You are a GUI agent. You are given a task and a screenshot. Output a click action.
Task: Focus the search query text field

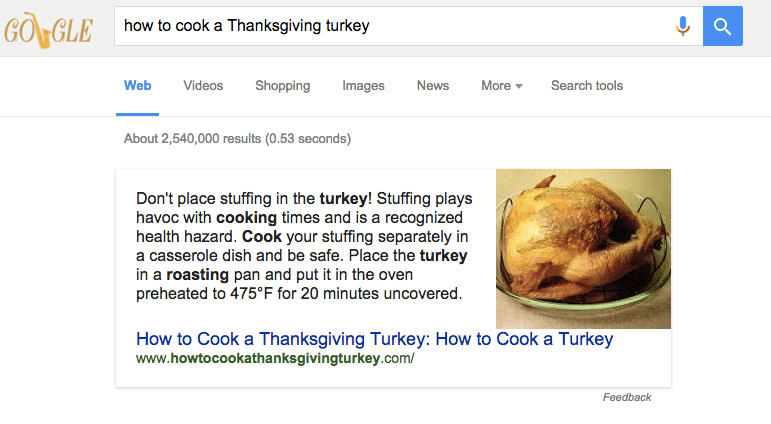pos(390,26)
